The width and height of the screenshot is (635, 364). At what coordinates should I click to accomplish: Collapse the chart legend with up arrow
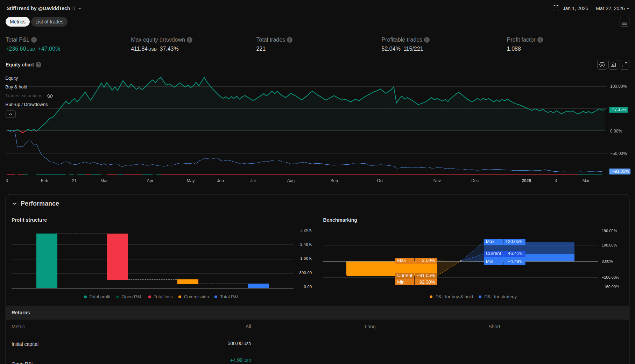[10, 114]
